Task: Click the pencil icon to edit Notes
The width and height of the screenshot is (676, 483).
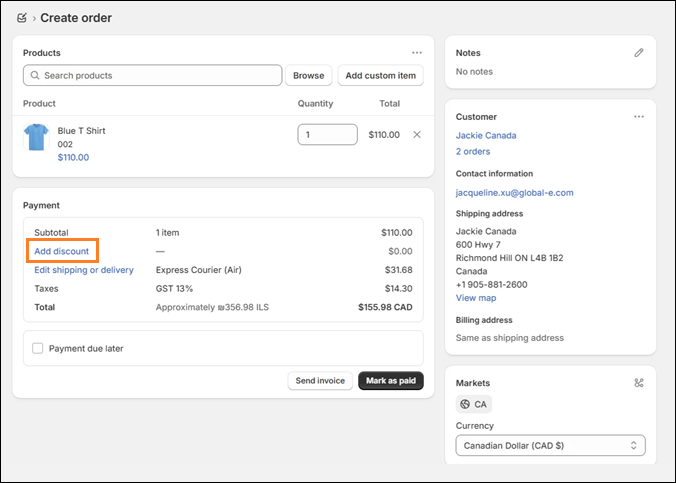Action: click(x=638, y=53)
